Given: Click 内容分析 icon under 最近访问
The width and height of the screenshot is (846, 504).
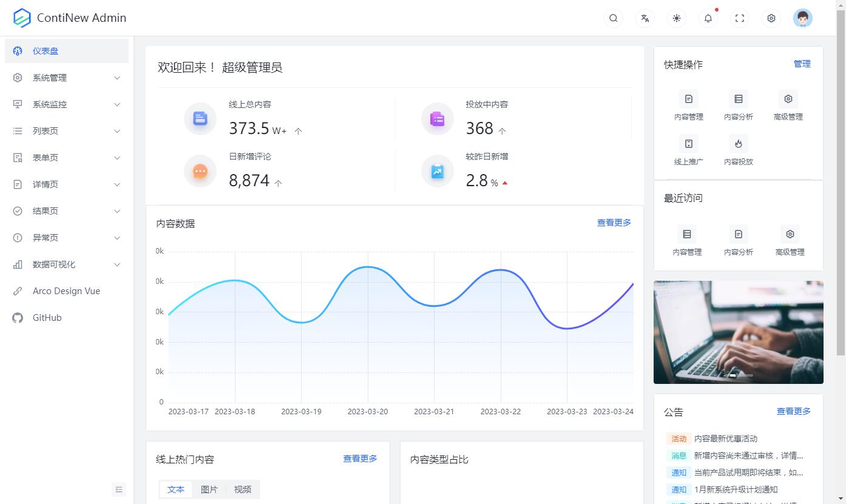Looking at the screenshot, I should coord(739,234).
